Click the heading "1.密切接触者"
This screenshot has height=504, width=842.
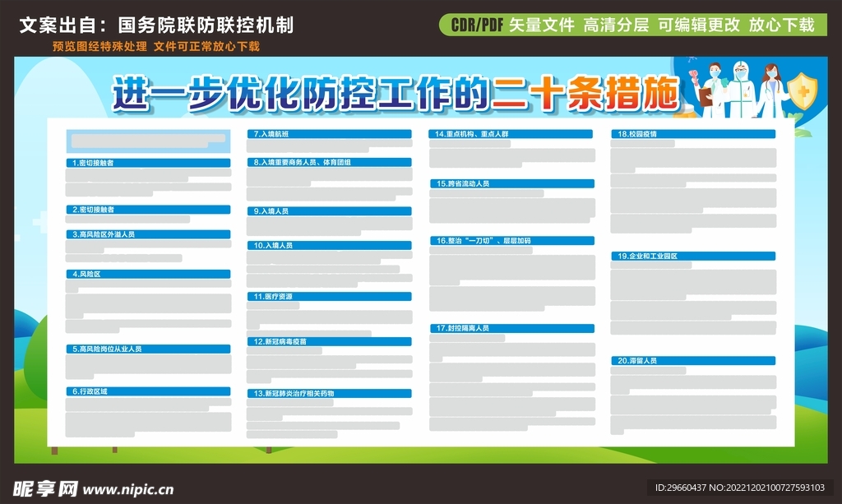(148, 163)
